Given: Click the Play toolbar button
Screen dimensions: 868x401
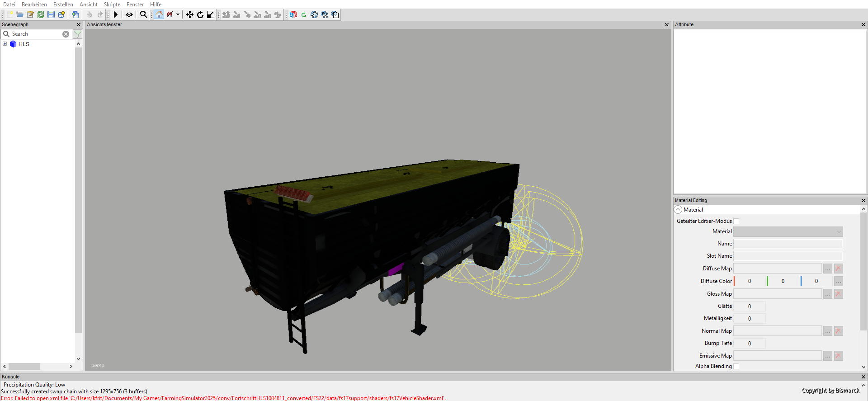Looking at the screenshot, I should [116, 14].
